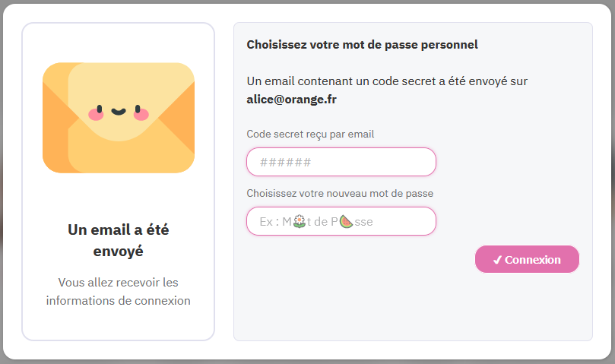Click the envelope's right pink cheek
615x364 pixels.
click(141, 115)
